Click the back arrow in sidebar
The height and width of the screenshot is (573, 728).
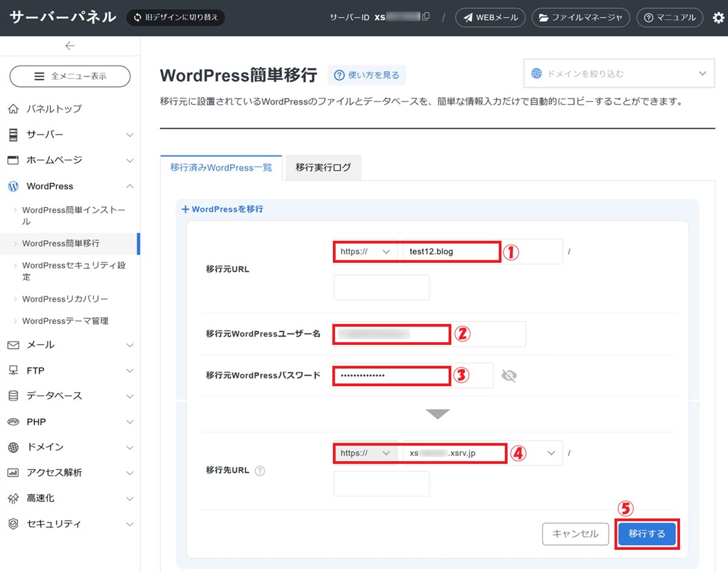click(x=70, y=46)
